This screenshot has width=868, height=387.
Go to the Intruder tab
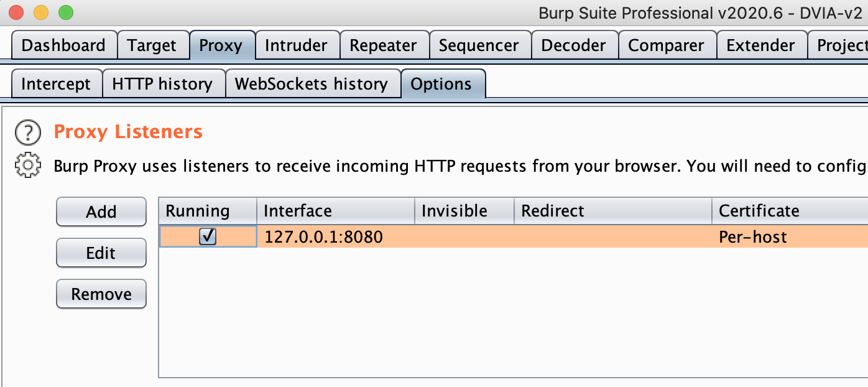click(296, 45)
